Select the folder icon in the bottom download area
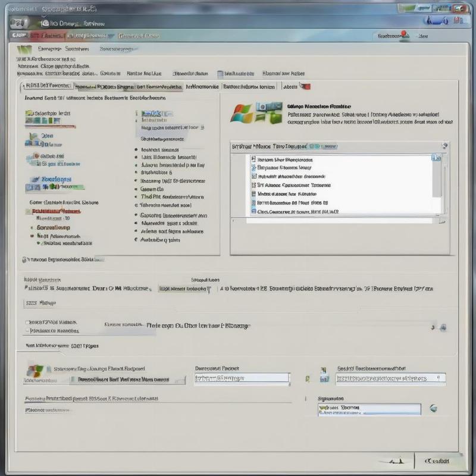476x476 pixels. pos(323,377)
